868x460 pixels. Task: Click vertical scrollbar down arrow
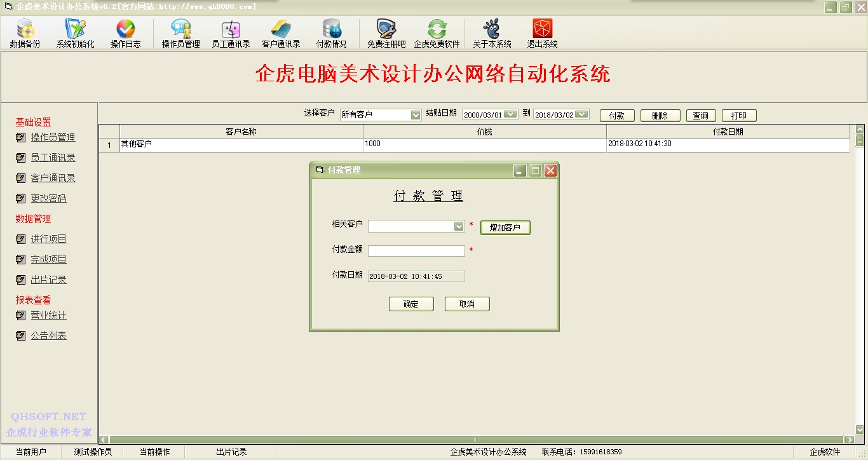tap(860, 430)
